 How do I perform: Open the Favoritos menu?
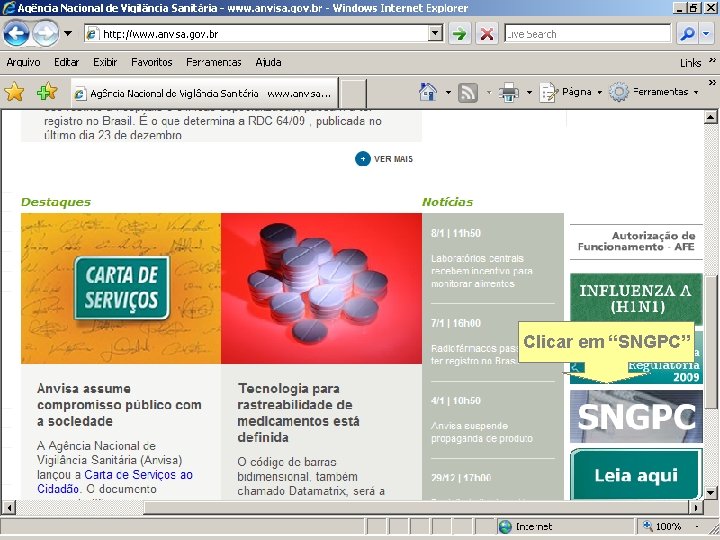(x=152, y=62)
